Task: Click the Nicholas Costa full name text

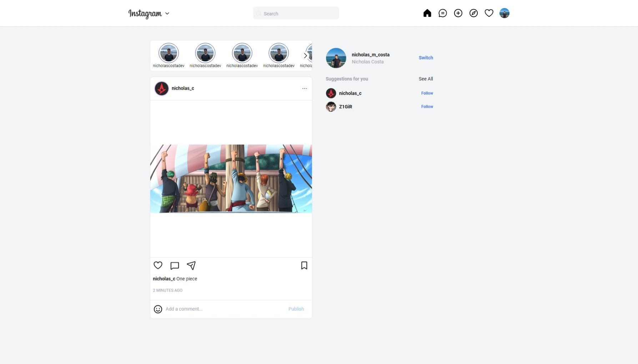Action: point(367,62)
